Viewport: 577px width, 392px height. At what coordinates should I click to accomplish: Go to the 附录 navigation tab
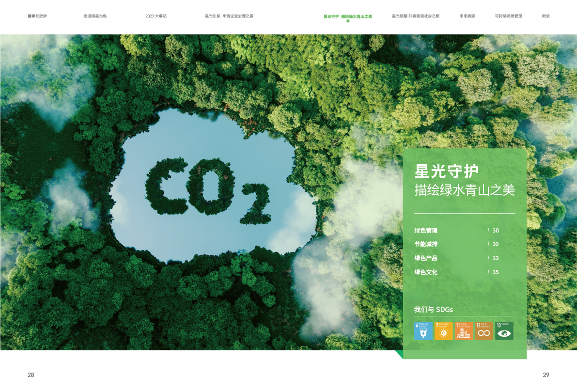546,16
